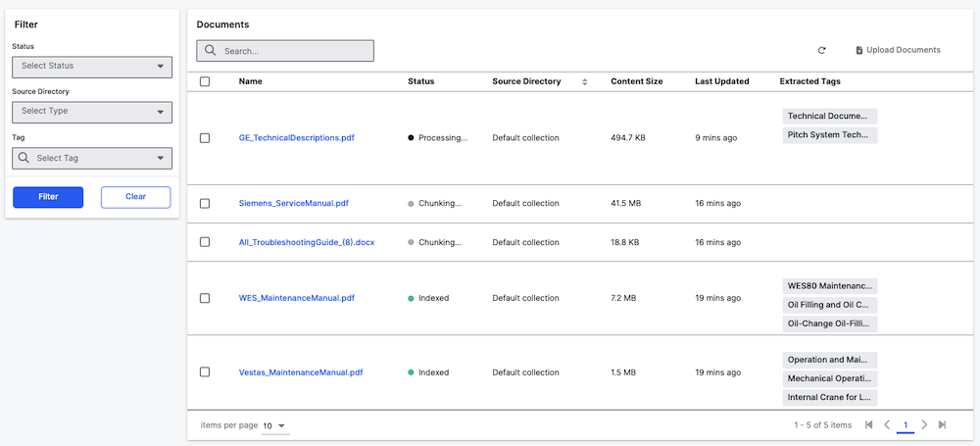Click 'Indexed' status of Vestas_MaintenanceManual.pdf
980x446 pixels.
tap(428, 372)
